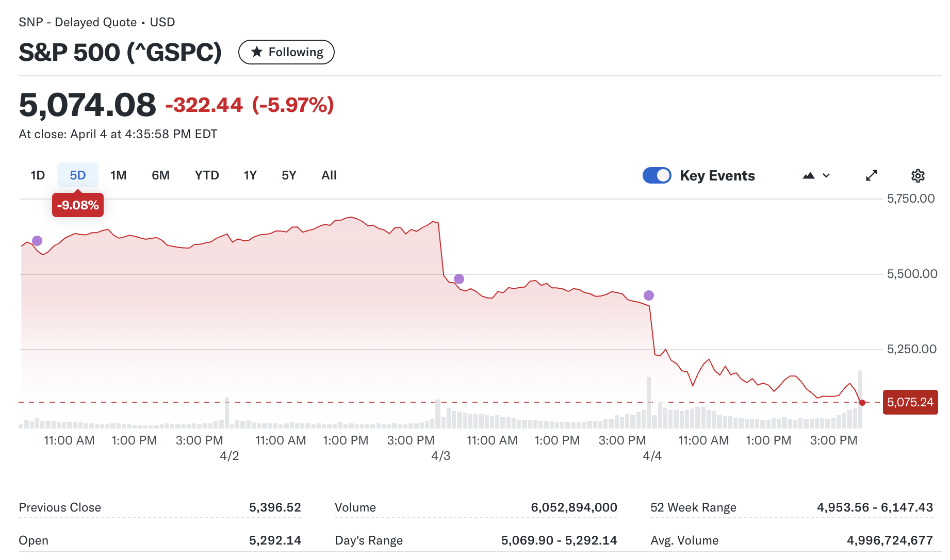
Task: Click the Avg. Volume label
Action: 684,540
